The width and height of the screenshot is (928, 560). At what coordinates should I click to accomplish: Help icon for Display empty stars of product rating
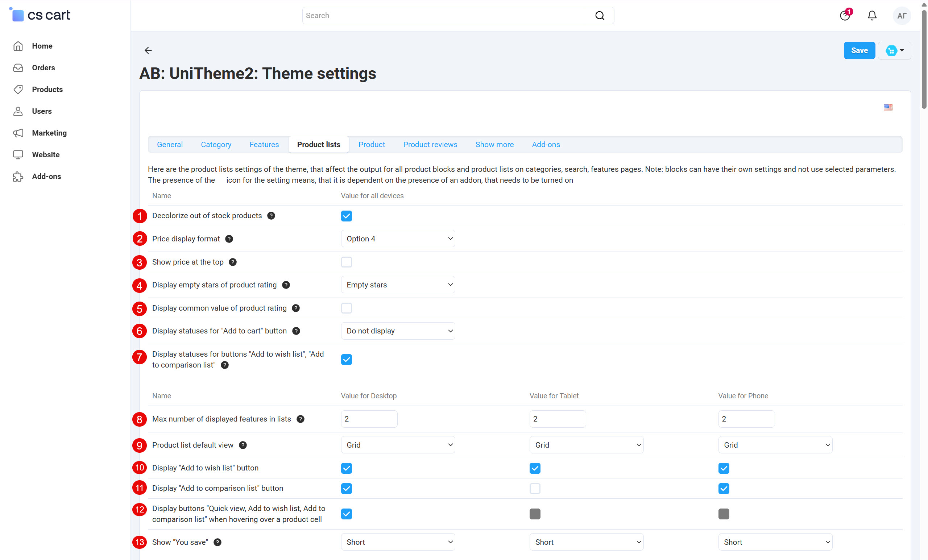[286, 285]
